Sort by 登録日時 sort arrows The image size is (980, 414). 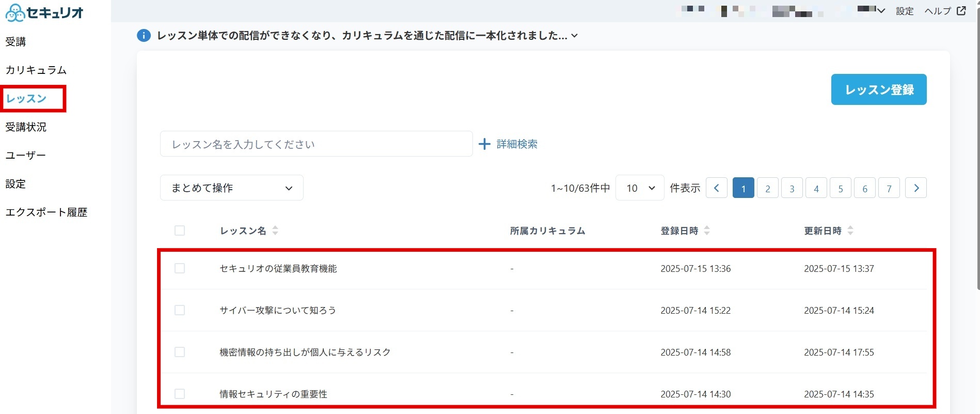click(707, 231)
